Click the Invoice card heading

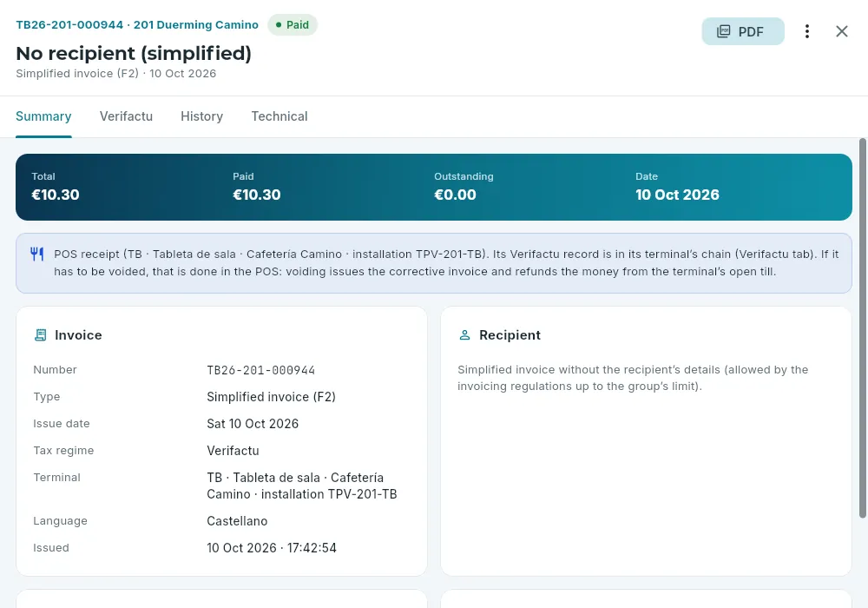(x=78, y=335)
